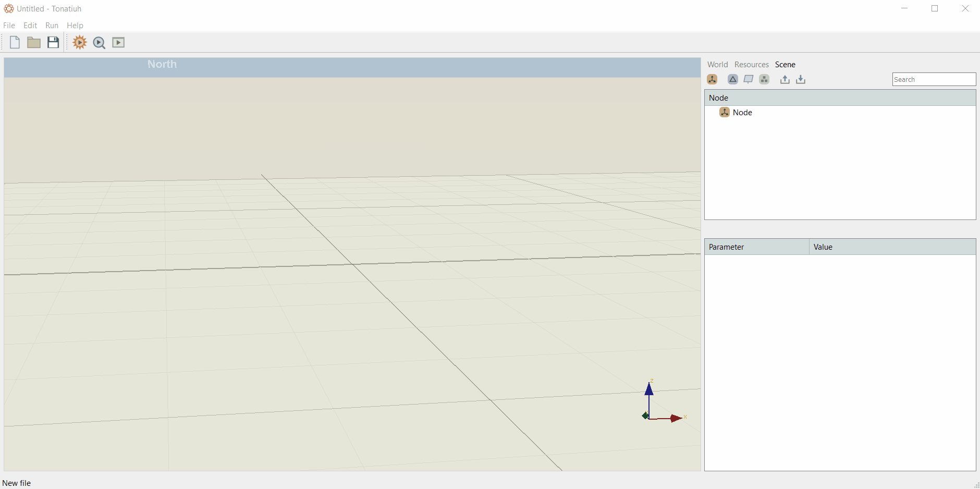Open the Help menu
Image resolution: width=980 pixels, height=489 pixels.
75,25
